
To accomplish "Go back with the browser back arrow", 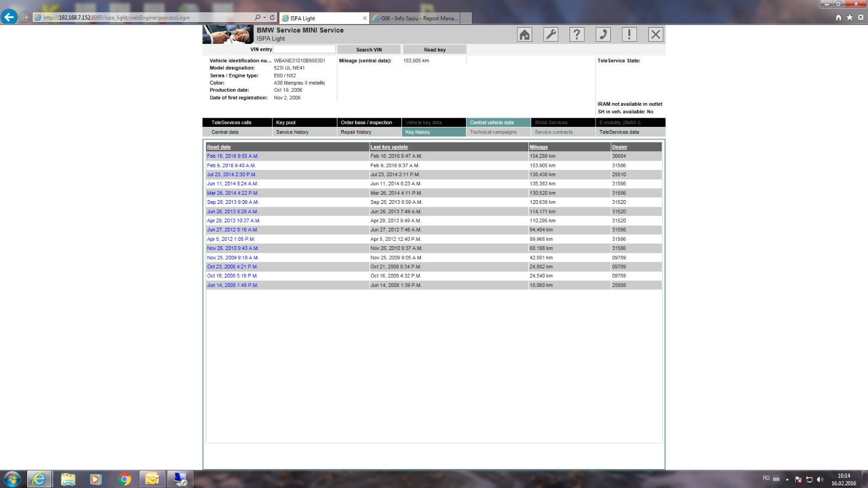I will (9, 17).
